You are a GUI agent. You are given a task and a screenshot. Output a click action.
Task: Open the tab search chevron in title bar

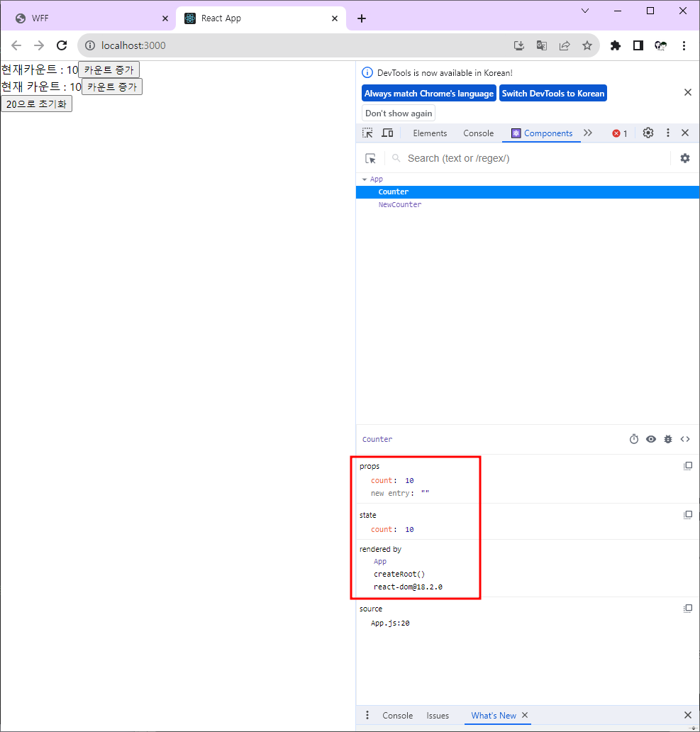click(x=584, y=11)
